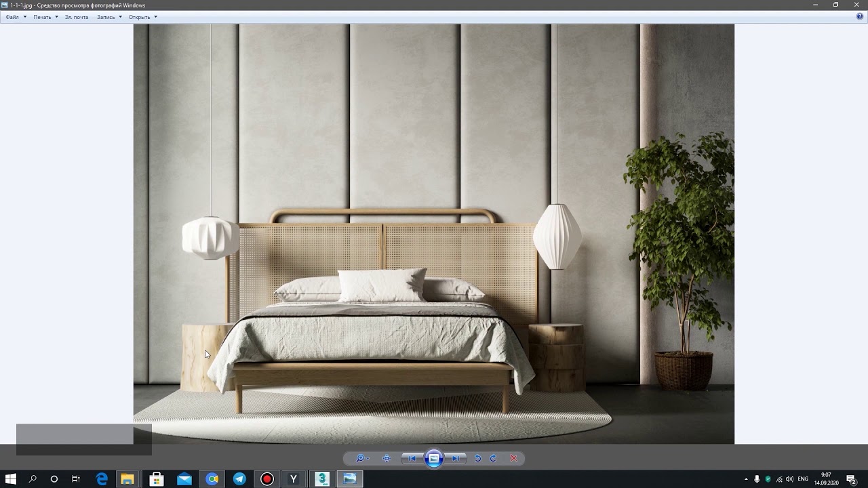This screenshot has height=488, width=868.
Task: Open the Action Center notifications
Action: pos(851,479)
